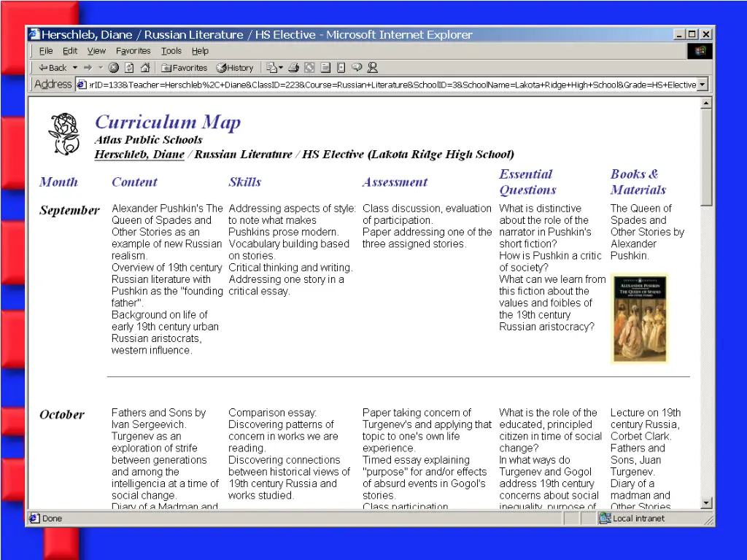Print the page with the printer icon
The image size is (747, 560).
pyautogui.click(x=293, y=68)
